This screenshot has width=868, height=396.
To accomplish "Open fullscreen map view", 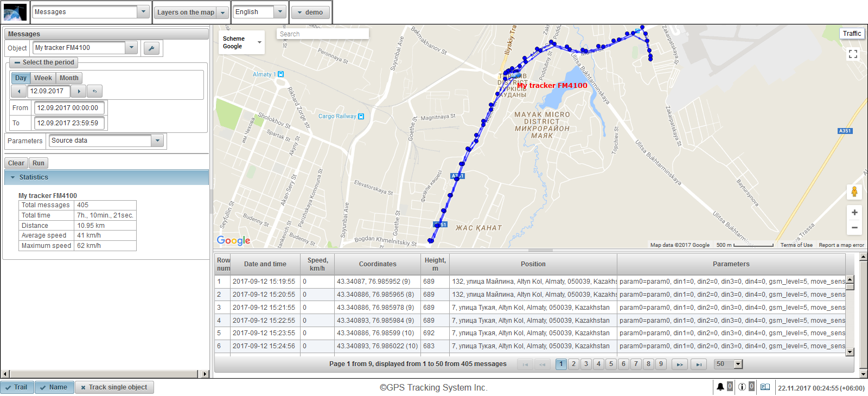I will pos(853,54).
